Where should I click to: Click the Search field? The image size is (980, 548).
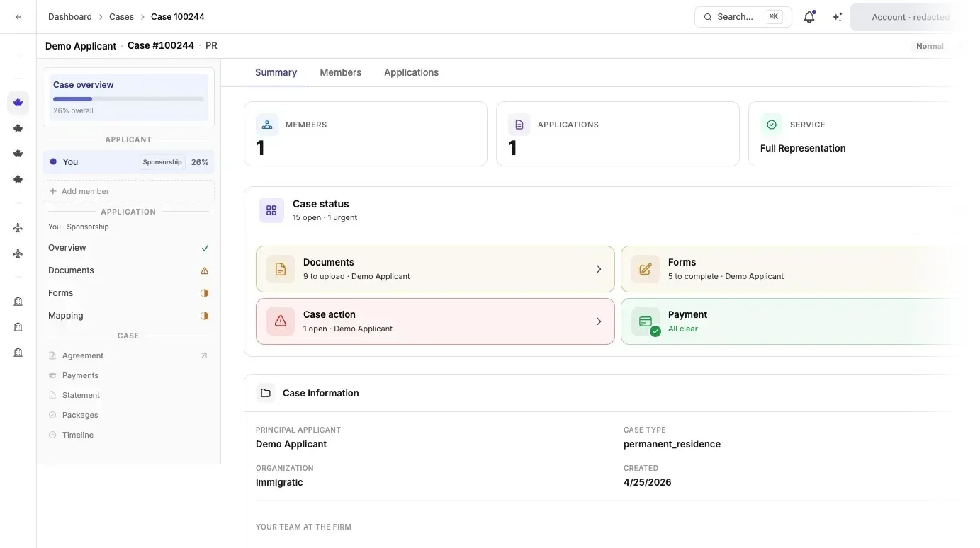pos(743,17)
